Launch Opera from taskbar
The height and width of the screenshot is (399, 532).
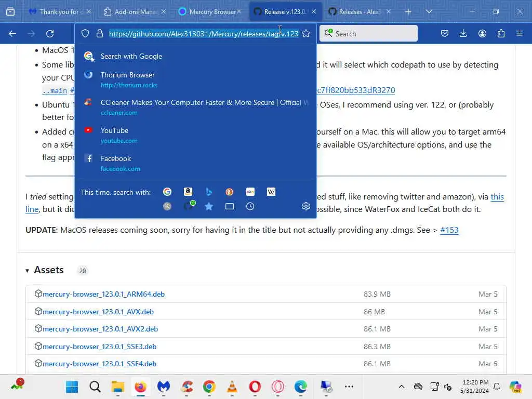[255, 387]
